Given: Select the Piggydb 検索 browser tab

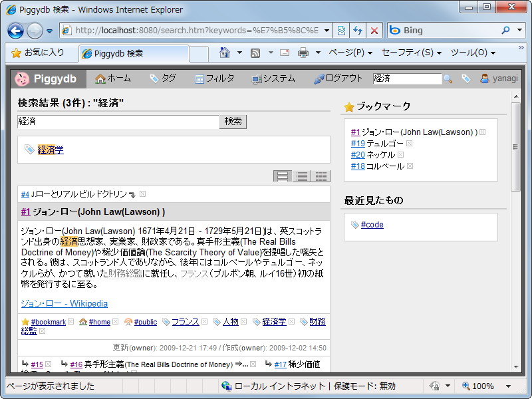Looking at the screenshot, I should click(x=134, y=54).
